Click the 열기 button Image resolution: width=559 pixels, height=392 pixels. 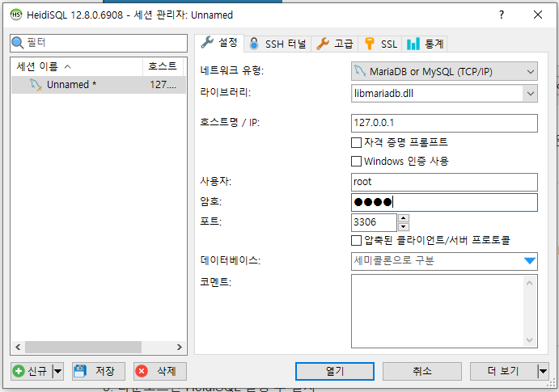pos(335,371)
